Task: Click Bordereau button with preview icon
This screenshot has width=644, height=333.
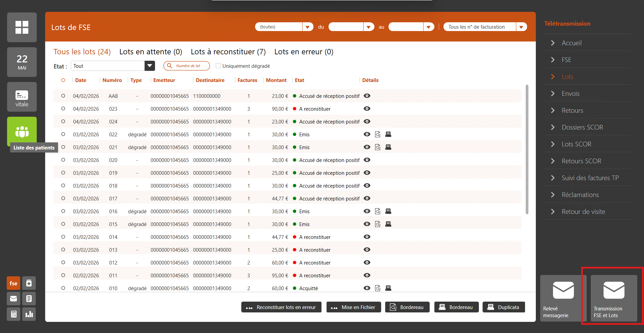Action: [407, 307]
